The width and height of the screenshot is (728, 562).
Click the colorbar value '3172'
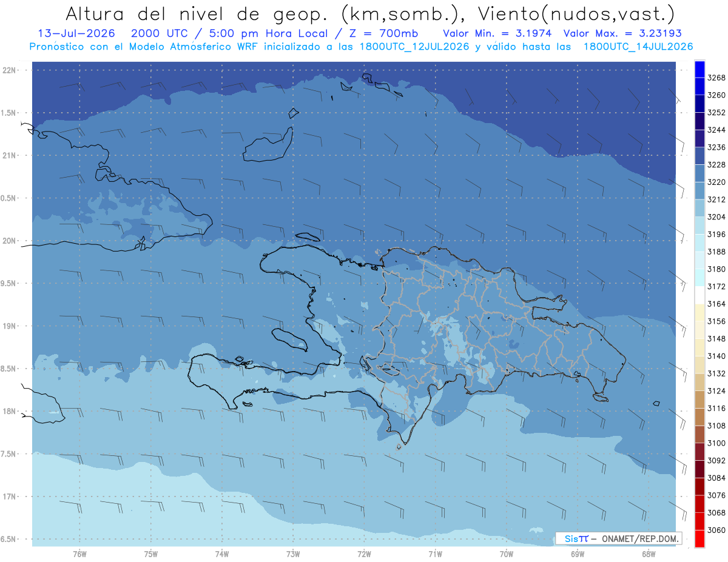tap(716, 286)
